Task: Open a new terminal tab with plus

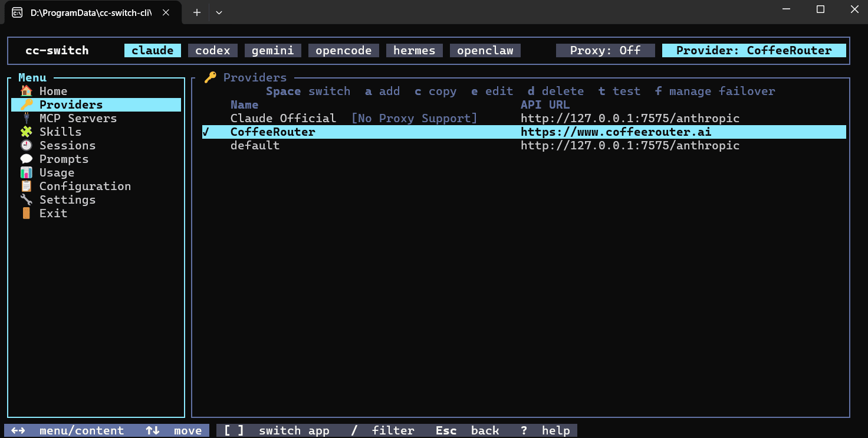Action: (x=197, y=12)
